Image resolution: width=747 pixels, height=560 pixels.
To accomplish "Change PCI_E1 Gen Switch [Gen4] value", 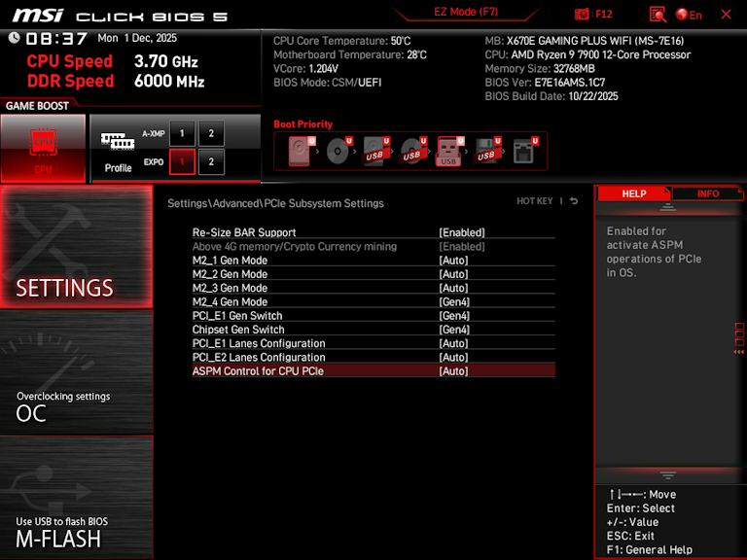I will tap(454, 316).
